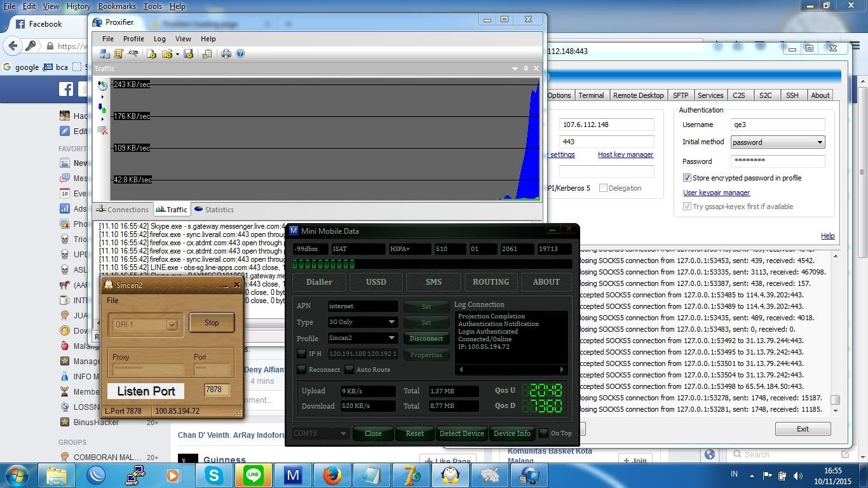Switch to the Connections tab in Proxifier
This screenshot has width=868, height=488.
click(x=122, y=210)
